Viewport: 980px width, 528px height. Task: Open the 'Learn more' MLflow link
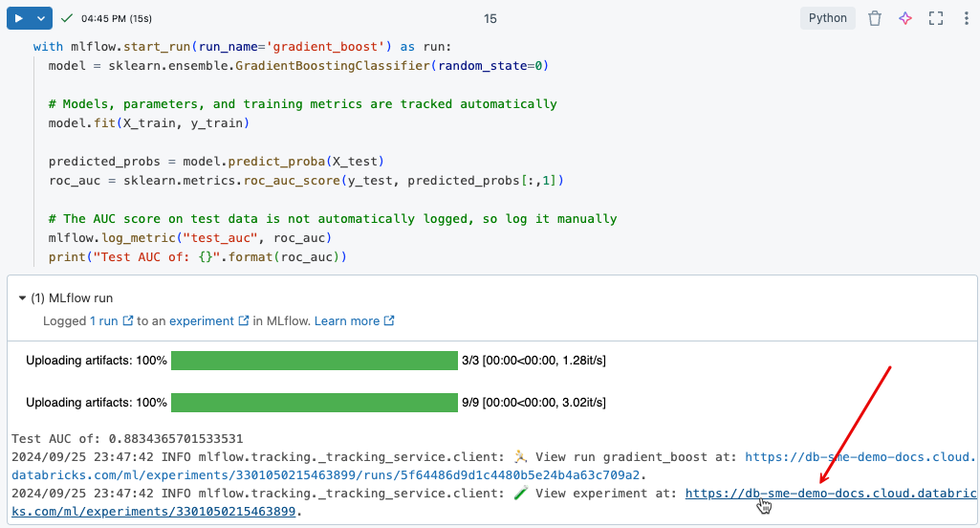point(347,321)
